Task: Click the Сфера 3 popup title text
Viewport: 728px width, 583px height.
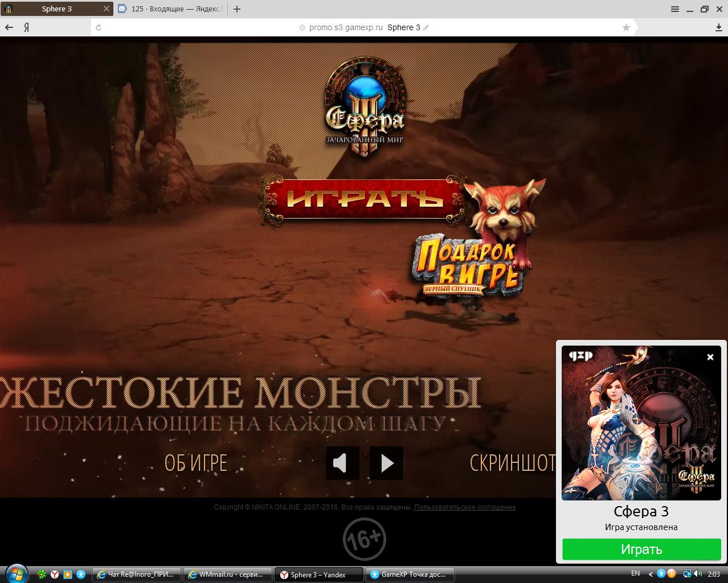Action: [x=641, y=511]
